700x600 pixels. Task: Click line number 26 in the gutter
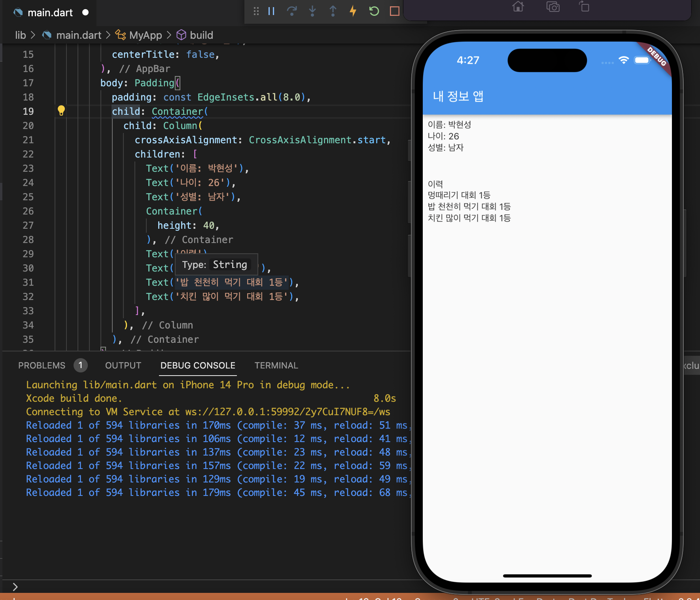pyautogui.click(x=28, y=211)
